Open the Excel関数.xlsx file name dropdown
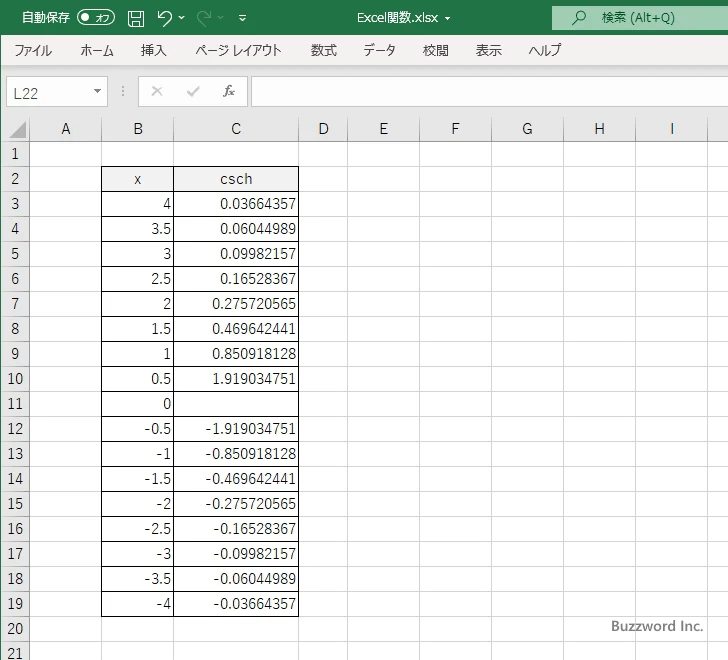 (447, 19)
